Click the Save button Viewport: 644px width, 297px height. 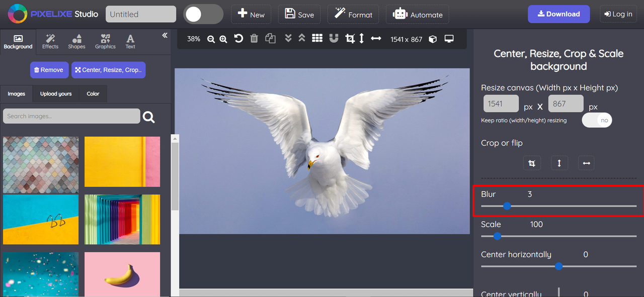pyautogui.click(x=299, y=14)
